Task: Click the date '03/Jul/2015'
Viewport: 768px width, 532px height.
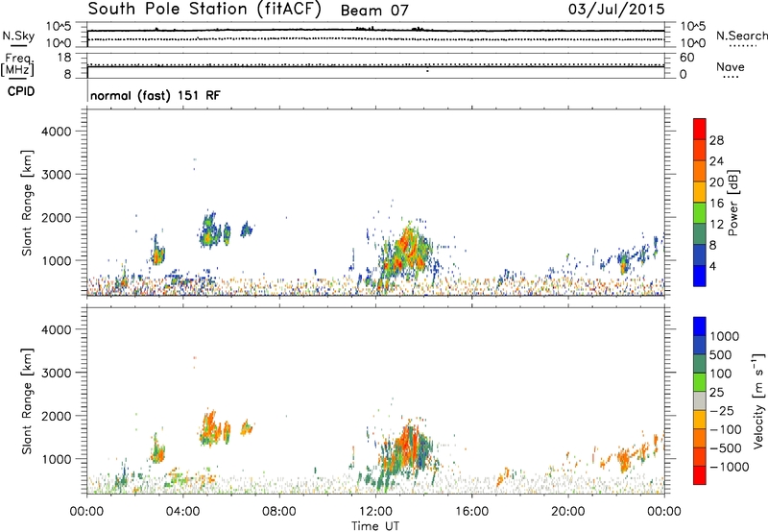Action: 616,10
